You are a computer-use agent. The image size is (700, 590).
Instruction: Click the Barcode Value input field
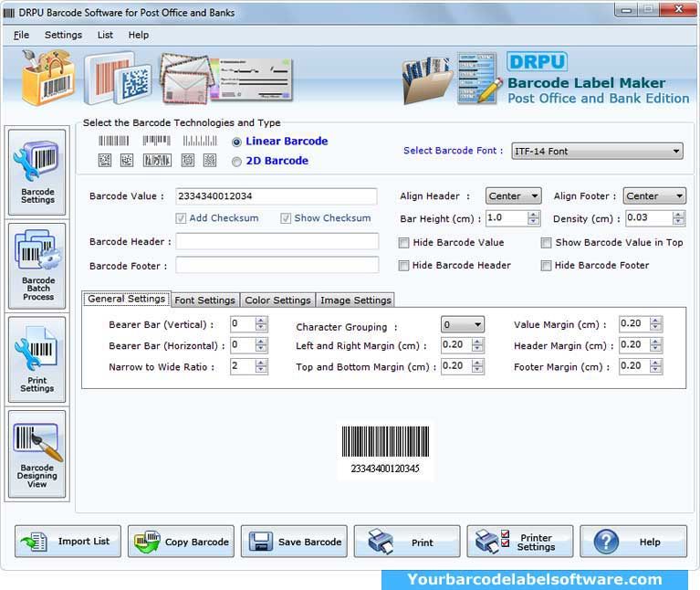tap(277, 196)
